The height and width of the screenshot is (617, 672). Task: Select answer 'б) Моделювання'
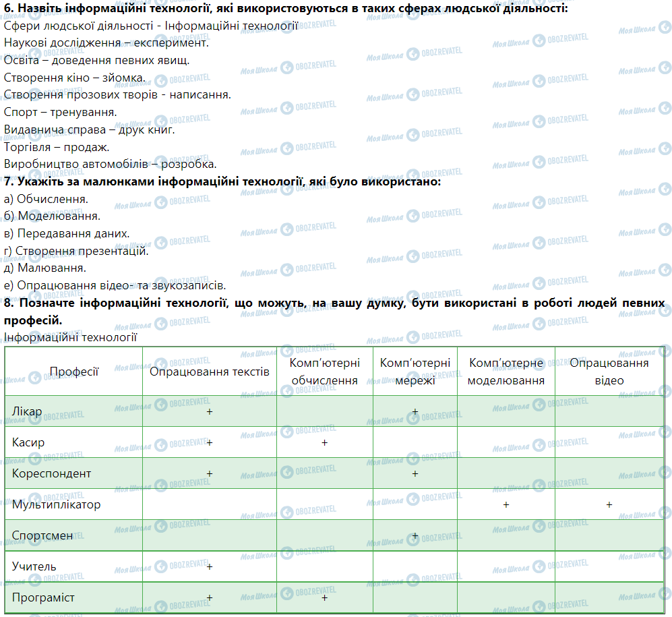pyautogui.click(x=52, y=216)
